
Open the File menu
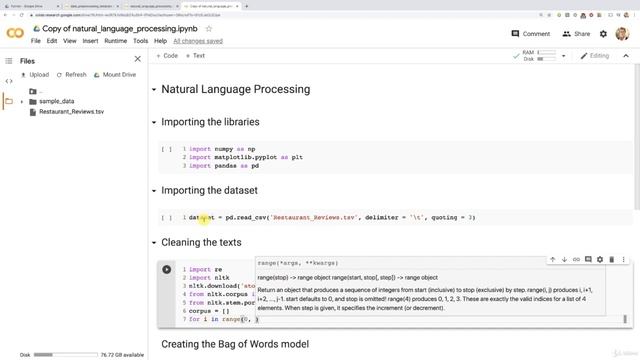pos(36,41)
